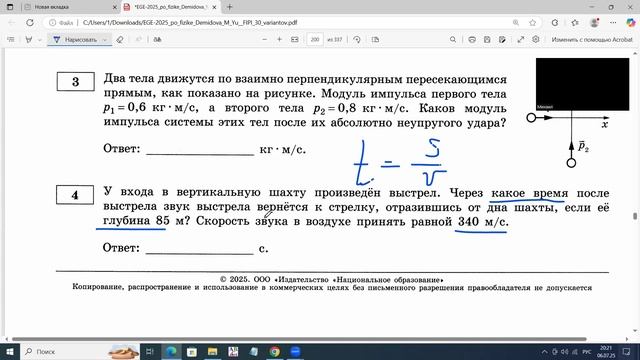Click the black video overlay thumbnail
The image size is (640, 360).
[x=582, y=84]
